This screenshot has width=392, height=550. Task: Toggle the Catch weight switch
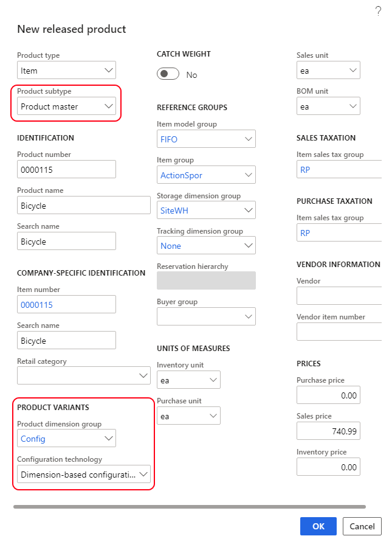(x=168, y=74)
